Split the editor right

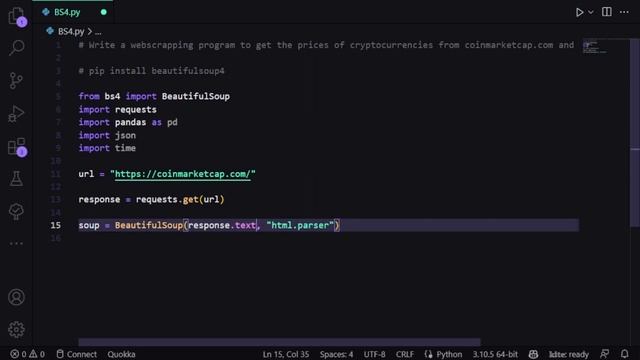coord(607,12)
